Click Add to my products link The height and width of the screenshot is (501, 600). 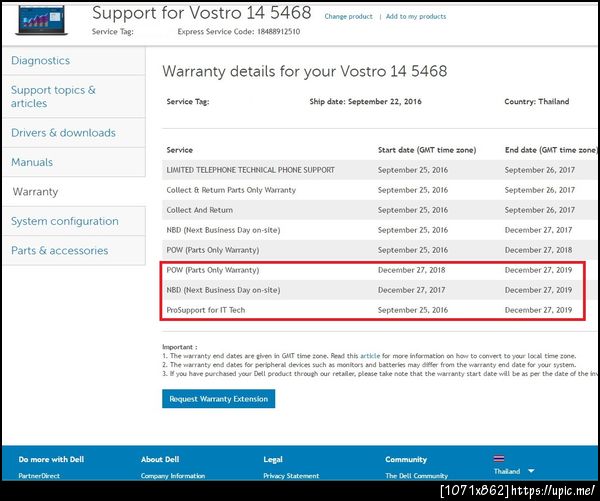(416, 16)
